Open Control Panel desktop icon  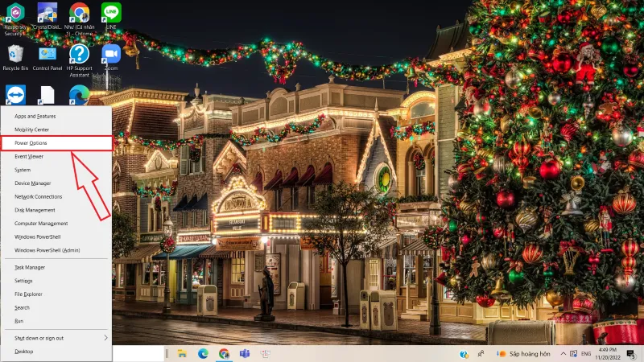tap(47, 55)
